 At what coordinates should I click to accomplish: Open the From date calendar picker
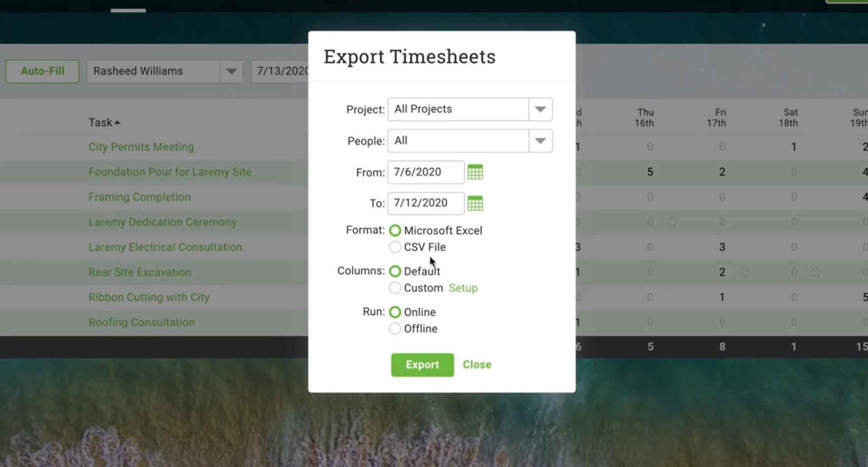475,172
